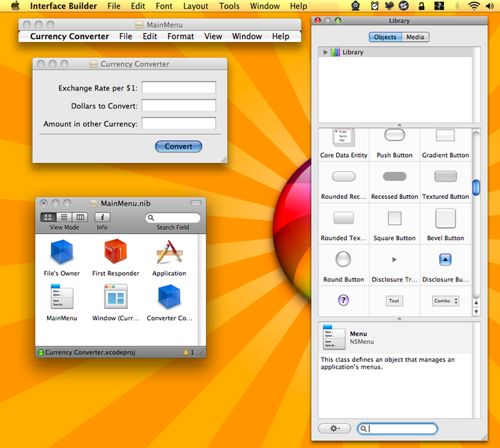Click the Wi-Fi status icon
Image resolution: width=500 pixels, height=448 pixels.
474,6
